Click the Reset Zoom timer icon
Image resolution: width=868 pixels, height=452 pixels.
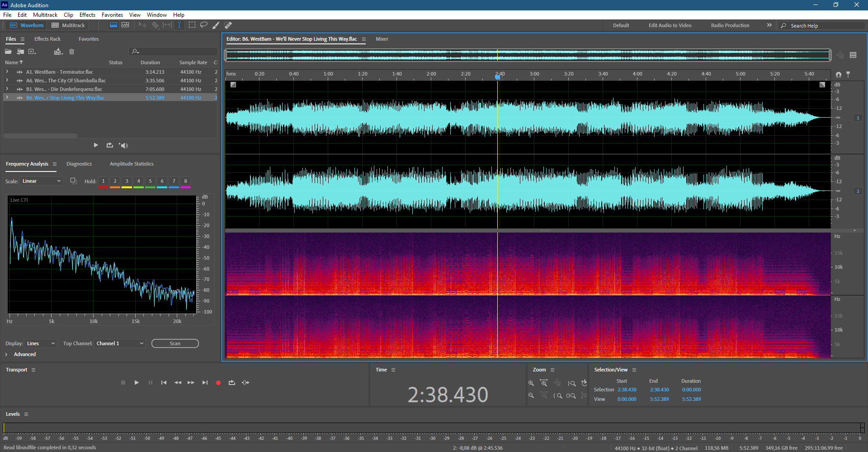(x=584, y=383)
